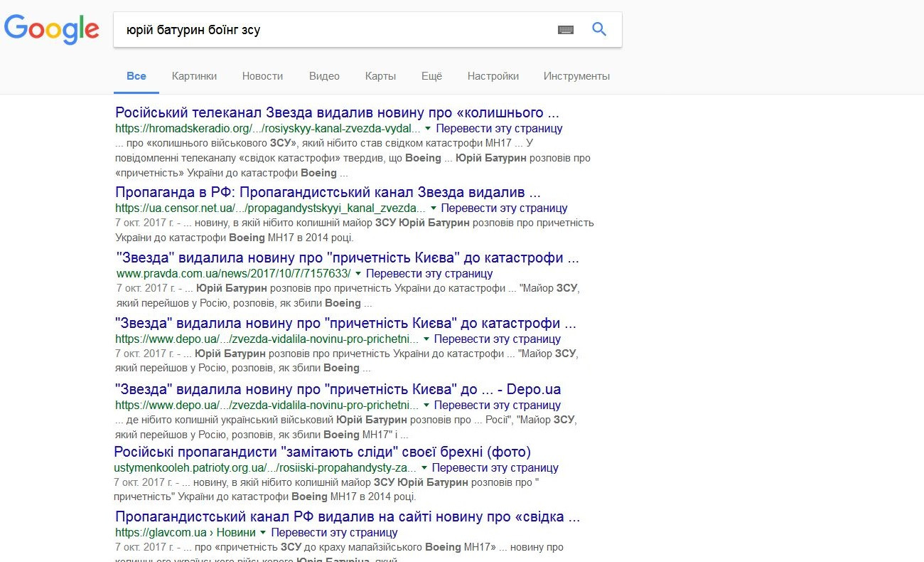
Task: Click 'Перевести эту страницу' for glavcom.ua result
Action: click(334, 533)
